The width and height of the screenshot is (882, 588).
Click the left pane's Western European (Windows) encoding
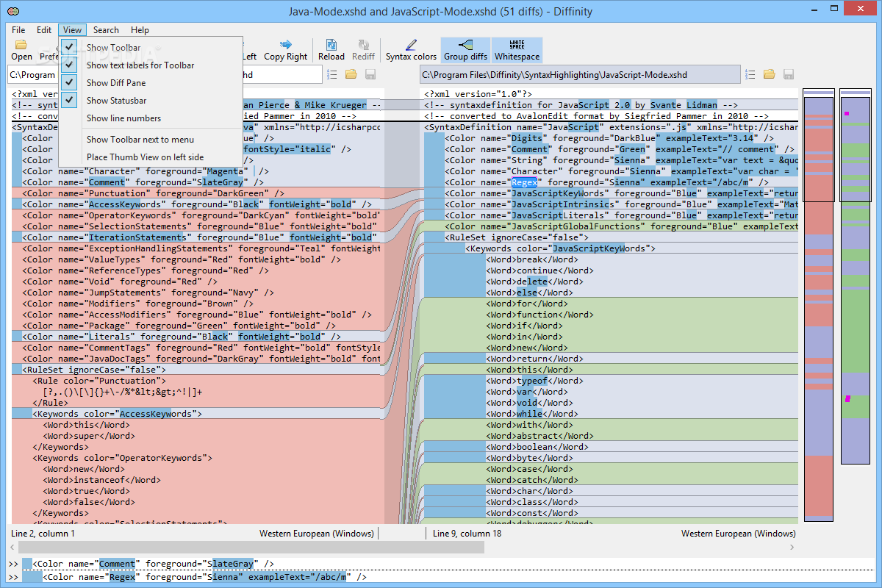pyautogui.click(x=317, y=533)
